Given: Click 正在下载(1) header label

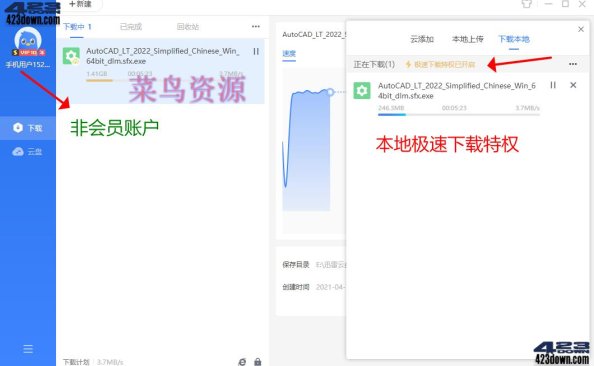Looking at the screenshot, I should tap(374, 64).
